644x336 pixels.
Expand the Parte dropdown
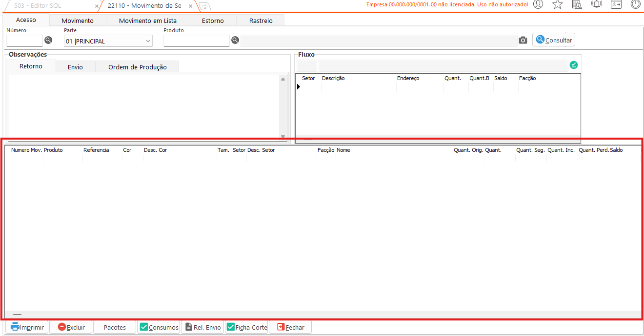tap(148, 42)
